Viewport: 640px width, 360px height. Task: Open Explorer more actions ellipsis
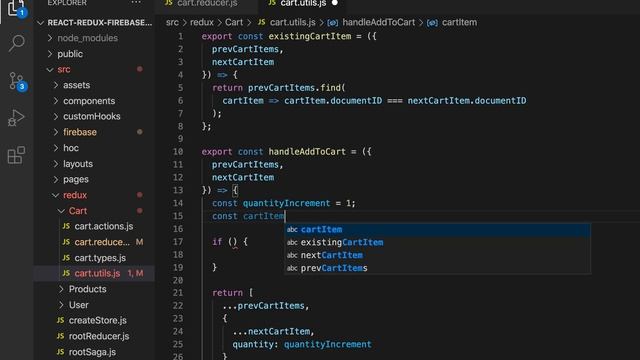[136, 3]
